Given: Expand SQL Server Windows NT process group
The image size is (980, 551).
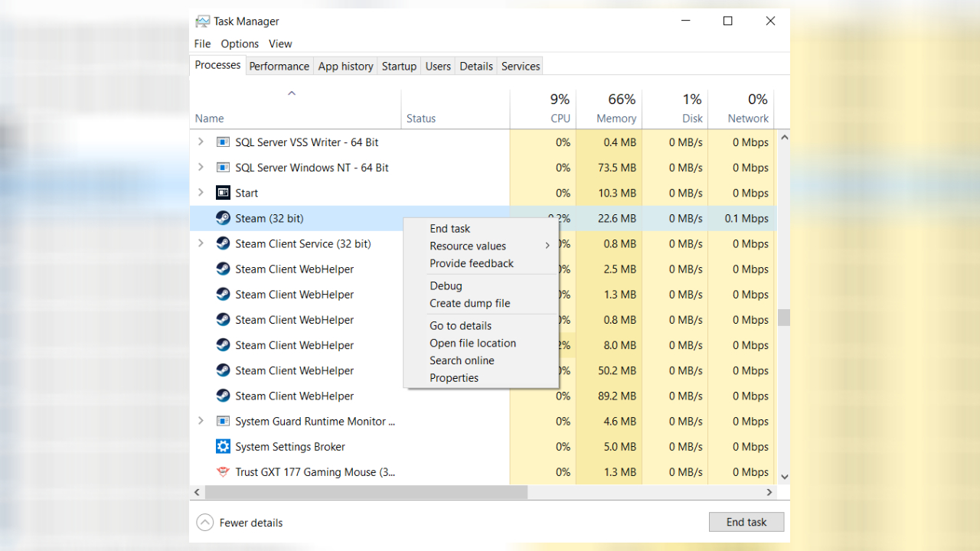Looking at the screenshot, I should [x=201, y=168].
